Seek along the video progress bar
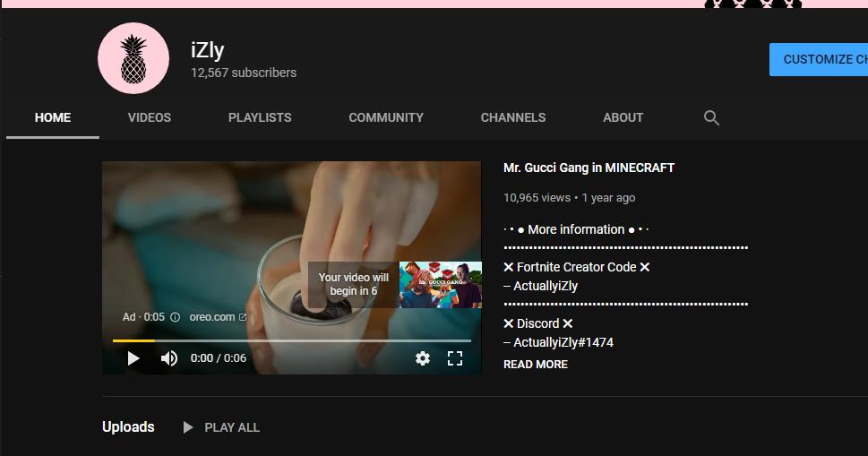 click(x=292, y=341)
